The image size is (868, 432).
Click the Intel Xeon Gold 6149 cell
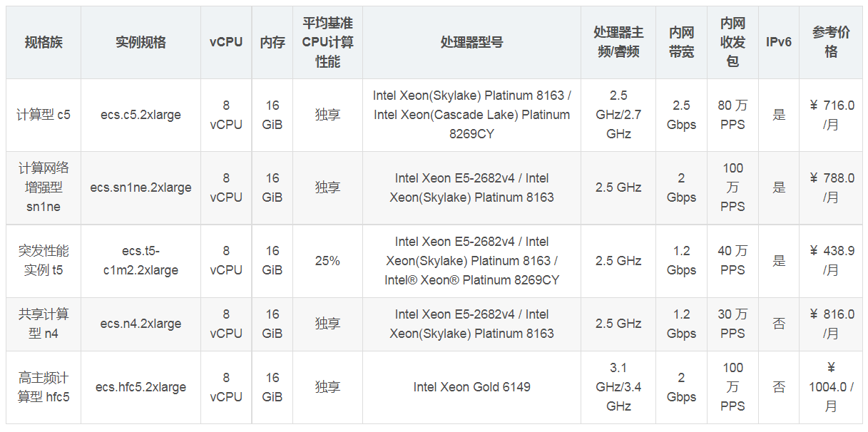coord(471,387)
